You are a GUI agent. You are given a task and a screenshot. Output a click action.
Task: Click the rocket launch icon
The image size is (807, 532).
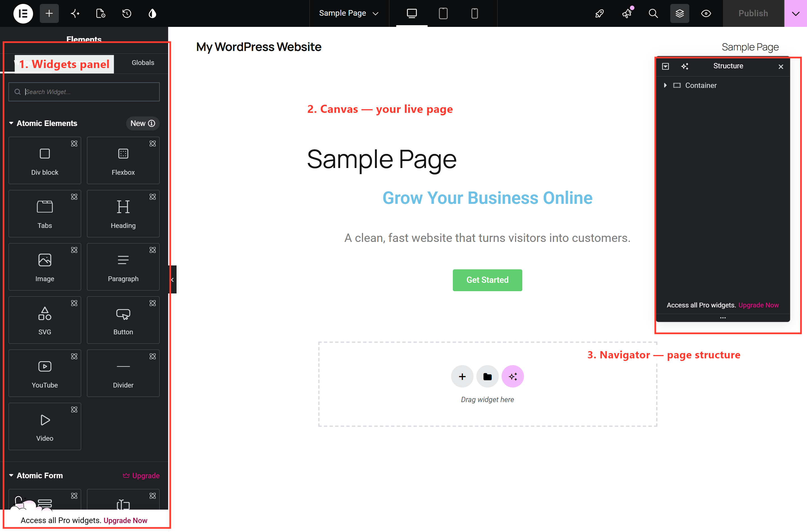(600, 13)
